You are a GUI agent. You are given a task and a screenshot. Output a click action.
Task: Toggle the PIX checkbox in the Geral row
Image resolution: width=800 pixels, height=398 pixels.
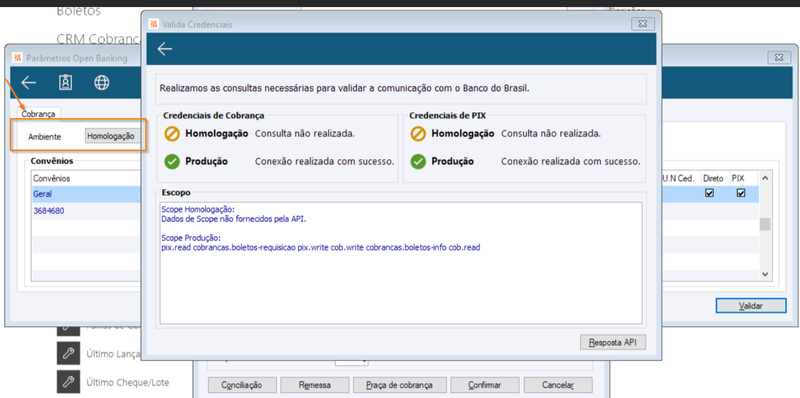tap(741, 193)
